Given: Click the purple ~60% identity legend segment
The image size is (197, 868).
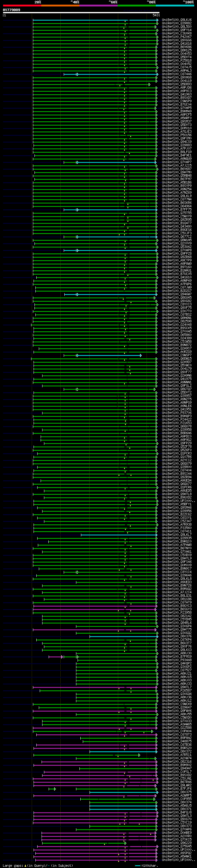Looking at the screenshot, I should tap(99, 6).
